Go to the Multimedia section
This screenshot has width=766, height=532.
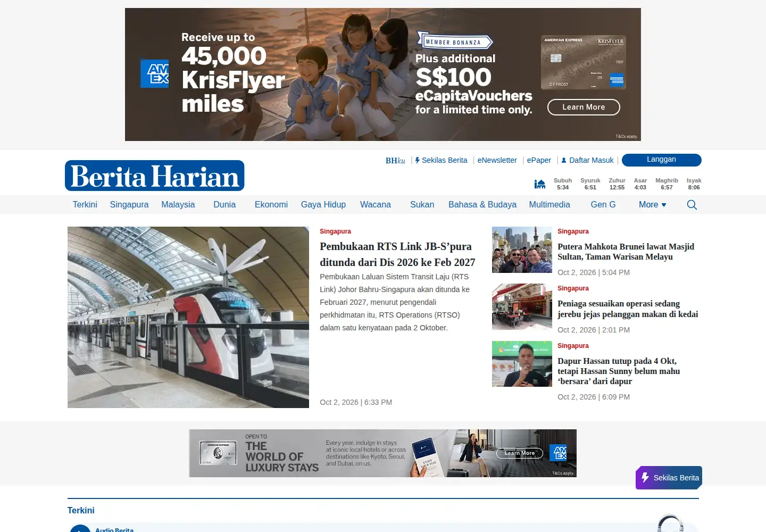coord(549,205)
